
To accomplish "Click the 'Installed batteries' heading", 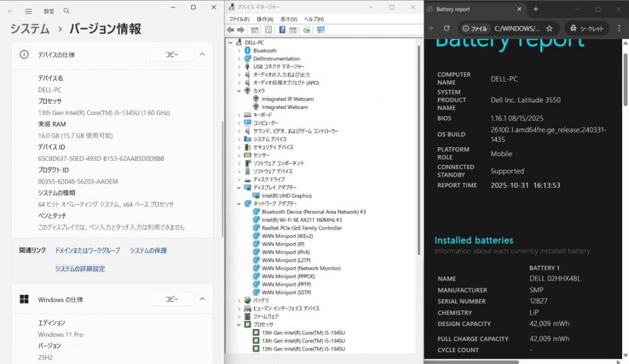I will tap(474, 240).
